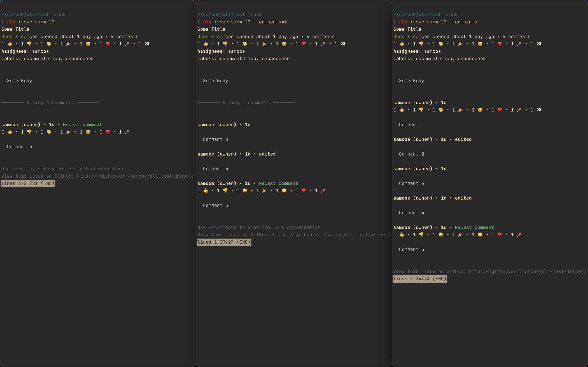Click the laughing face emoji under the left pane title
Screen dimensions: 588x367
49,44
